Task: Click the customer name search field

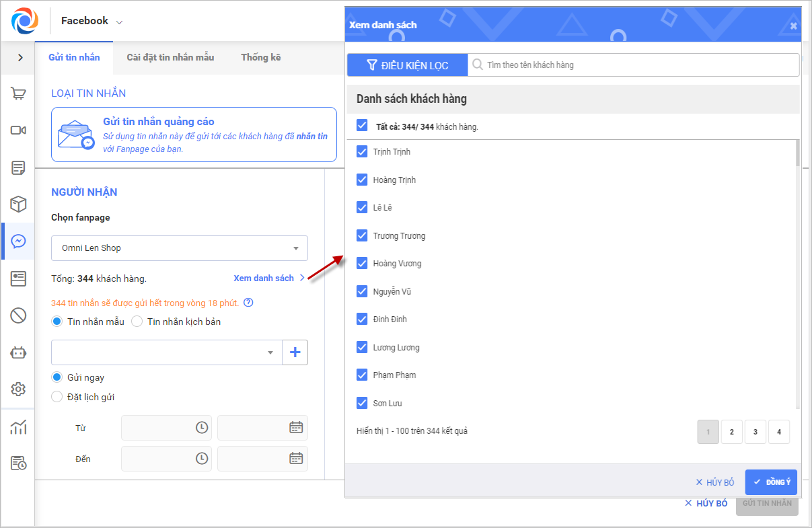Action: point(632,65)
